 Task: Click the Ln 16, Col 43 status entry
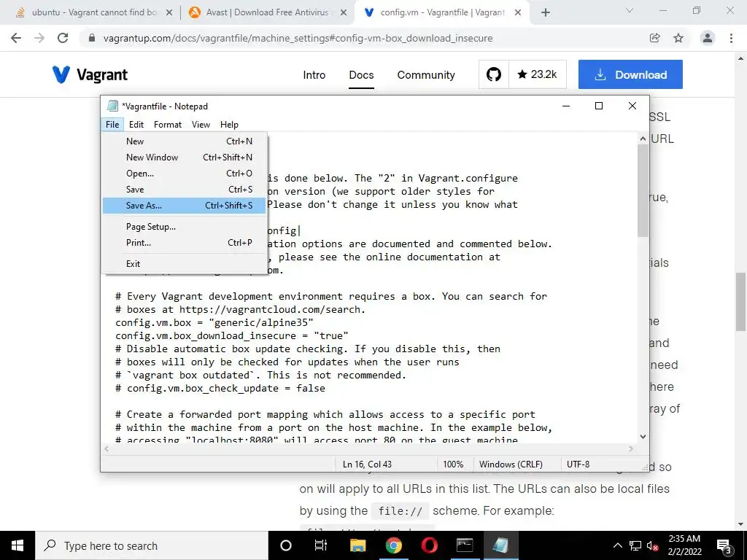368,464
